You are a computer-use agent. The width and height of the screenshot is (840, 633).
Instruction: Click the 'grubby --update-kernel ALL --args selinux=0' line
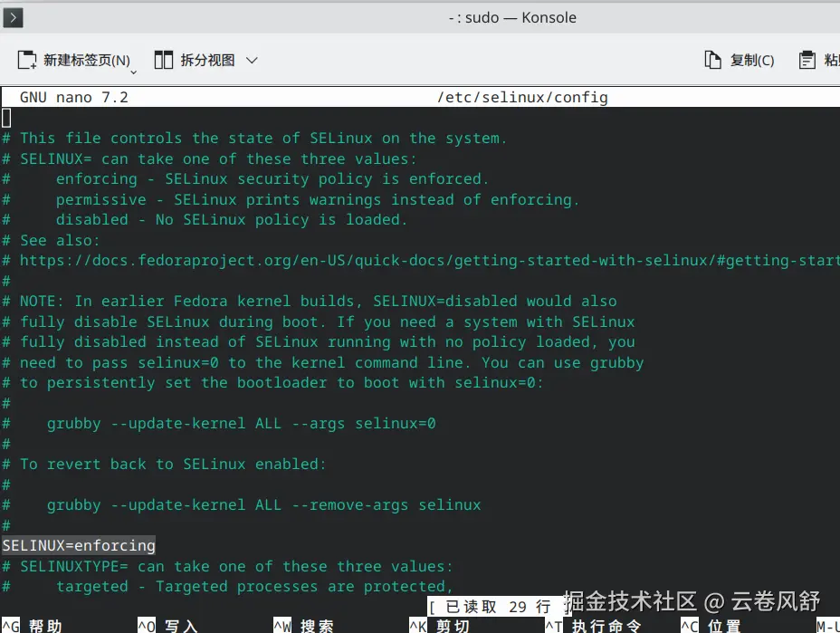click(219, 424)
